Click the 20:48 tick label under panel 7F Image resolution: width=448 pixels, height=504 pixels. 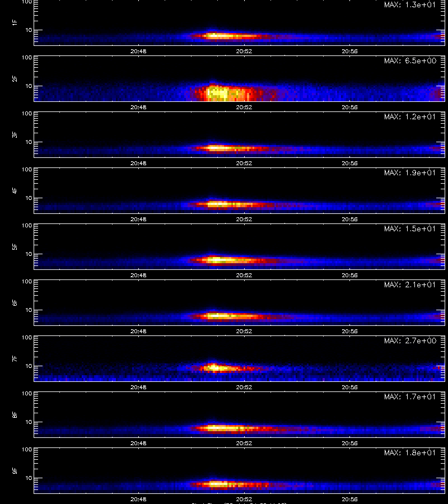138,387
